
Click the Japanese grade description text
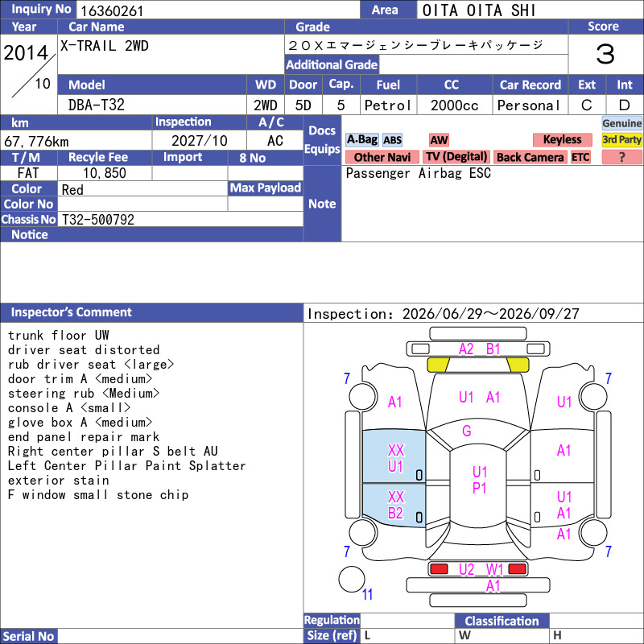click(x=415, y=45)
